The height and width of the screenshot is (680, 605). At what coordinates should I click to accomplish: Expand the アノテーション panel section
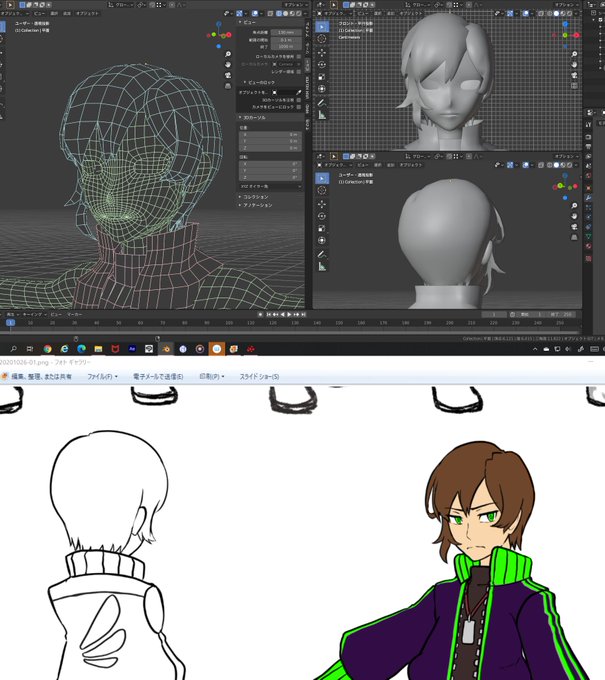(x=255, y=205)
